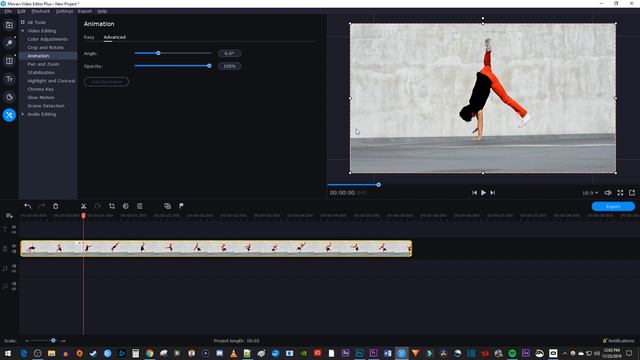Open the Transitions tab icon
640x360 pixels.
[x=9, y=61]
